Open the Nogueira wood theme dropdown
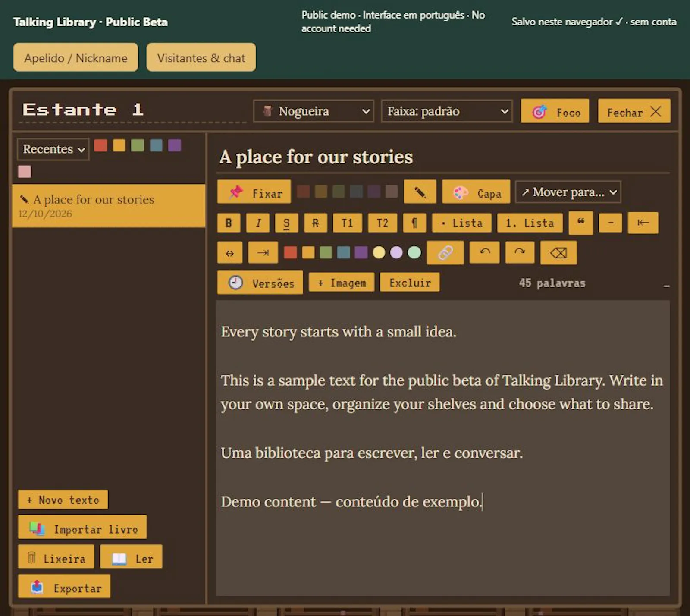Viewport: 690px width, 616px height. tap(314, 111)
